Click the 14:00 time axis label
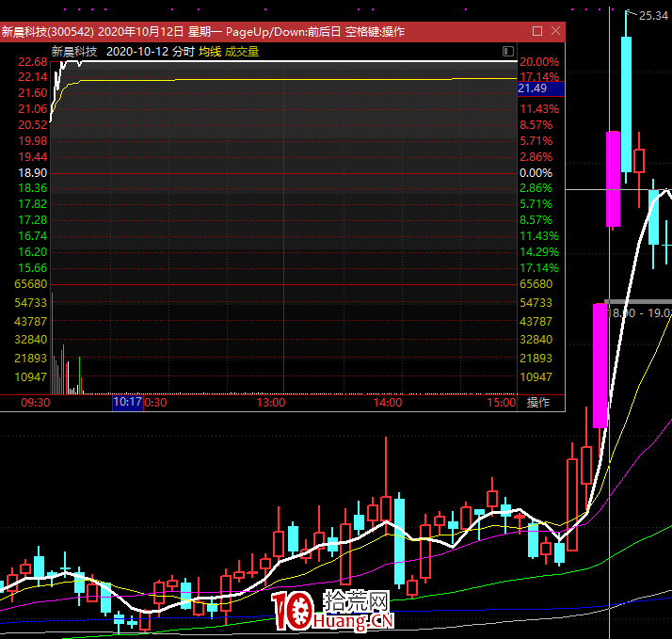Viewport: 672px width, 639px height. (388, 403)
